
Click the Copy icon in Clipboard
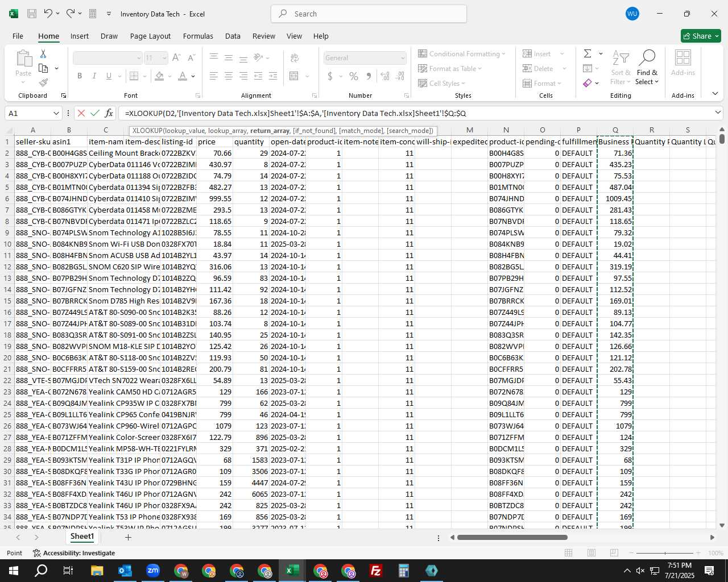[43, 68]
